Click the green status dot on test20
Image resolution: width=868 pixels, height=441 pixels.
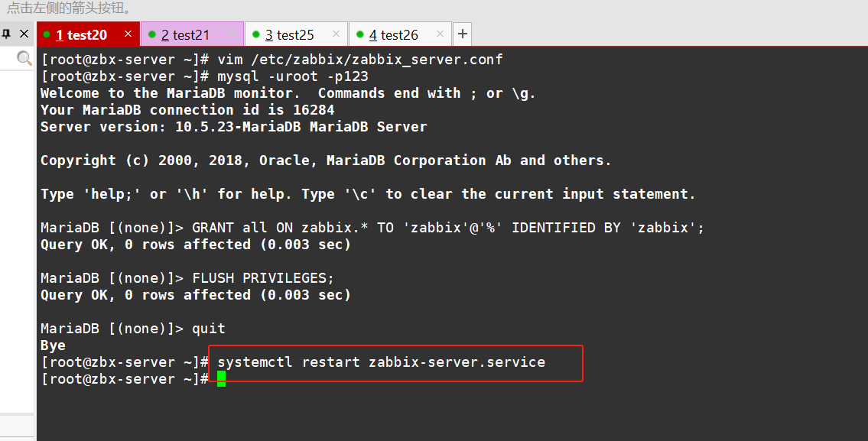(x=47, y=35)
